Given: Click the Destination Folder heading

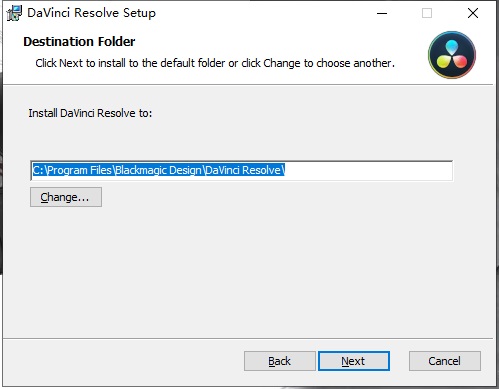Looking at the screenshot, I should click(x=79, y=42).
